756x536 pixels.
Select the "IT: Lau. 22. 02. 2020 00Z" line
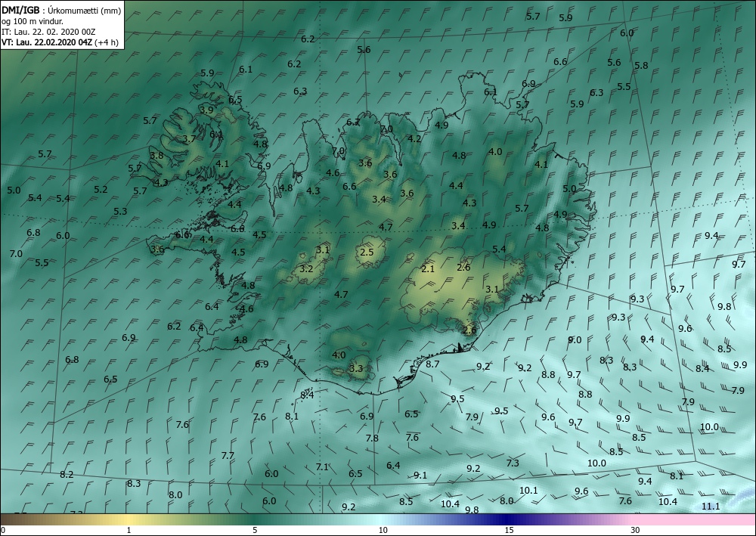point(48,32)
